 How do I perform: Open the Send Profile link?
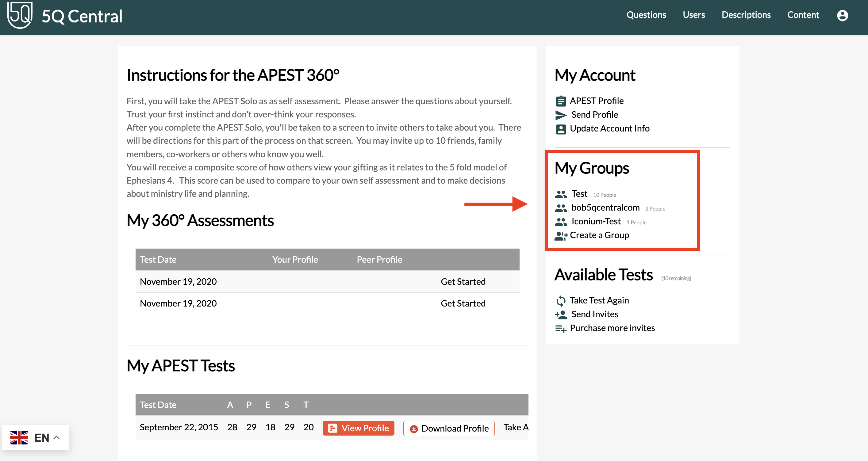[x=594, y=115]
